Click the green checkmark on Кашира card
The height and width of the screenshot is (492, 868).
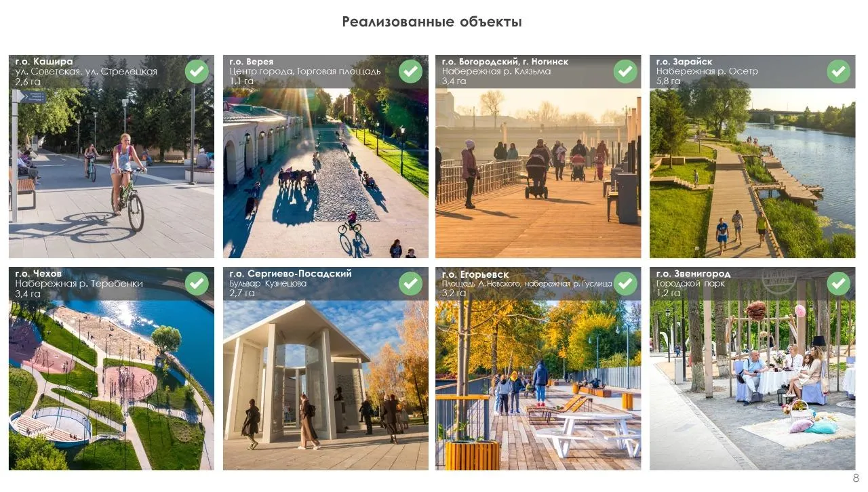coord(197,71)
